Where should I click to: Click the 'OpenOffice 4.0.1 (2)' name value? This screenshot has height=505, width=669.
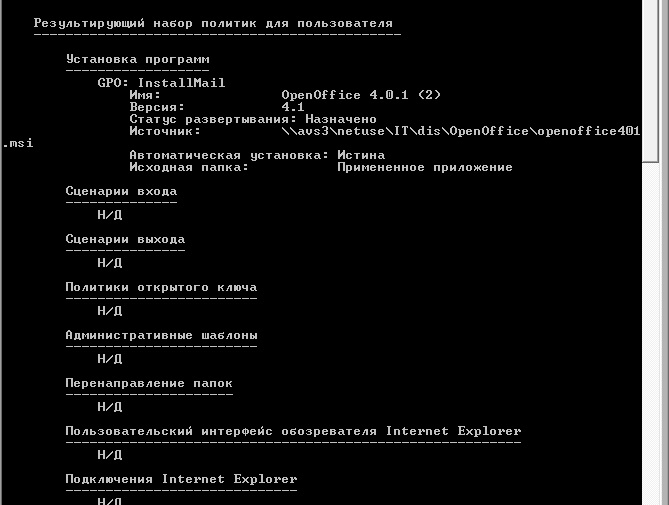click(x=361, y=95)
